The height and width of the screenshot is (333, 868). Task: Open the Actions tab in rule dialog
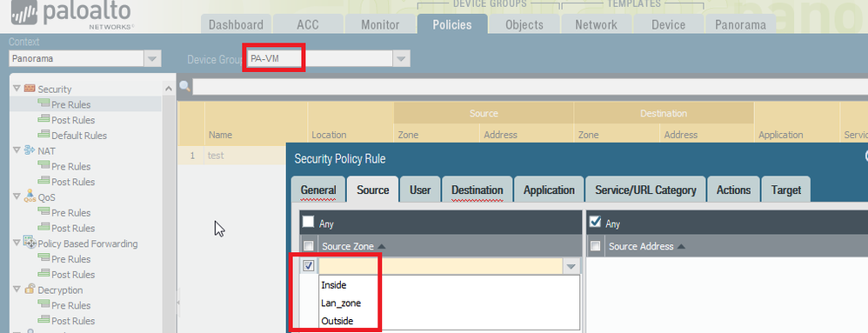(733, 190)
